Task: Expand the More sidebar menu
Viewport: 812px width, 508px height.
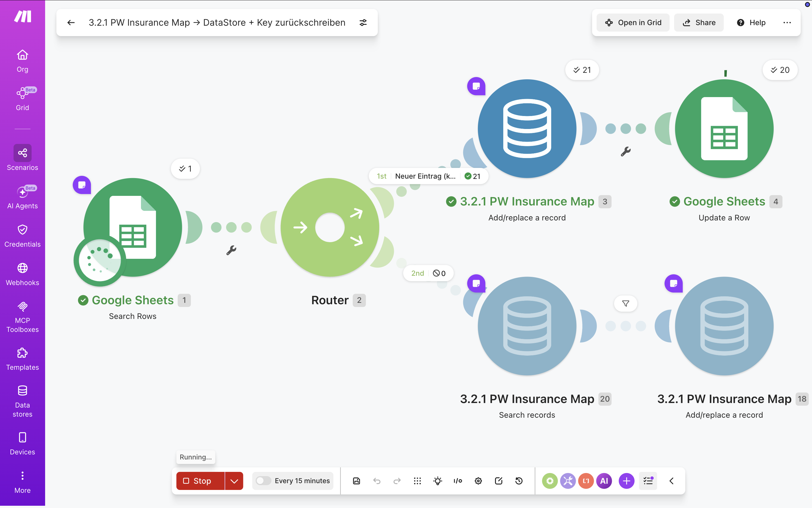Action: point(23,482)
